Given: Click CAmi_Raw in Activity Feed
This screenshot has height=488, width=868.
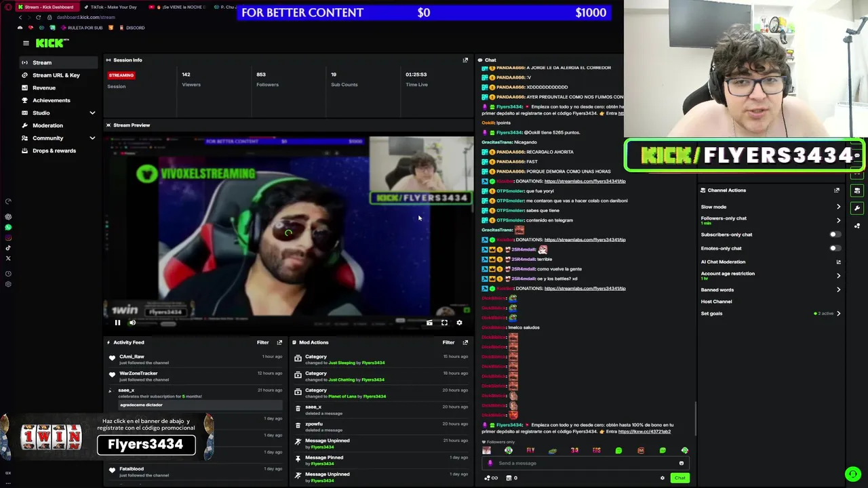Looking at the screenshot, I should [x=132, y=357].
